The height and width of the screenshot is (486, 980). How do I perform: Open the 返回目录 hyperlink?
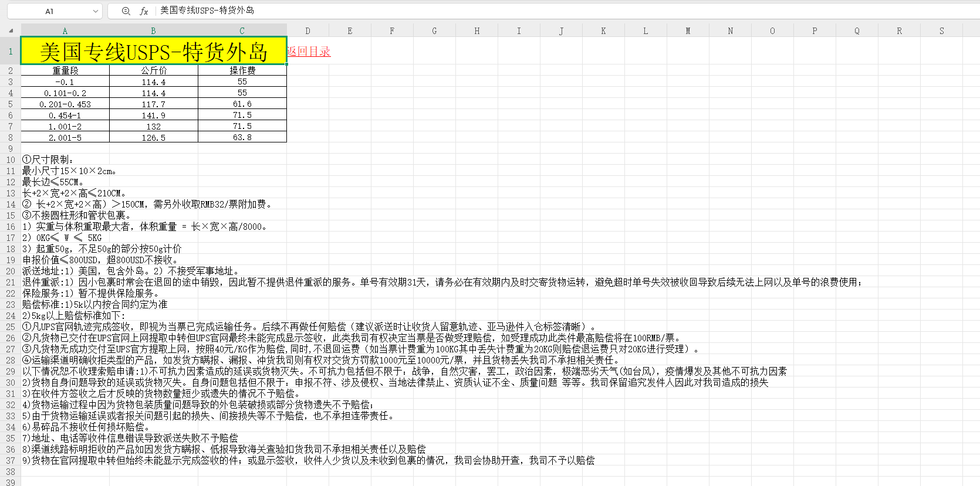coord(309,52)
